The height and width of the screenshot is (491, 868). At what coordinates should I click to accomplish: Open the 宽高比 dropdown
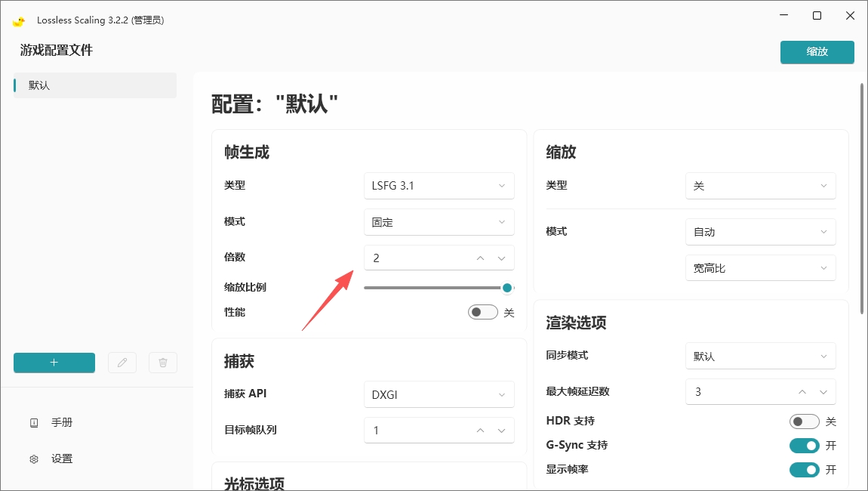pos(761,268)
